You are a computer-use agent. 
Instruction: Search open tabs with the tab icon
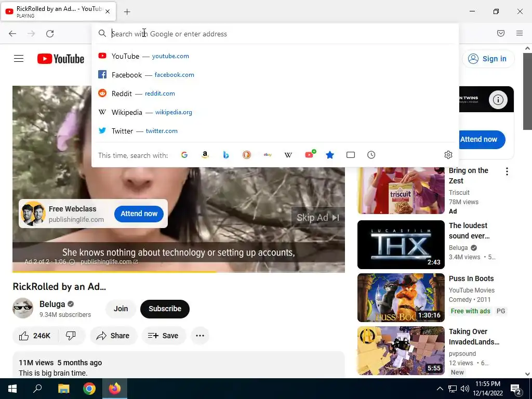coord(351,155)
